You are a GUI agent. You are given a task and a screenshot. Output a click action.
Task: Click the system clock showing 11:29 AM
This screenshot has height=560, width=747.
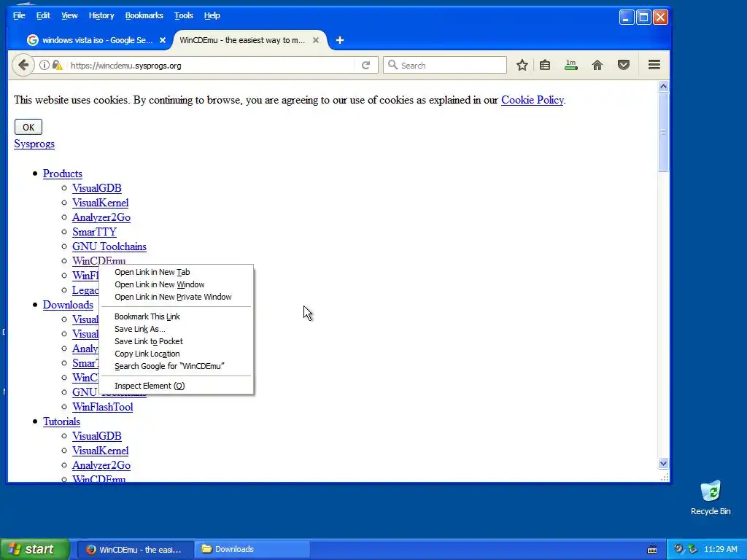point(720,550)
